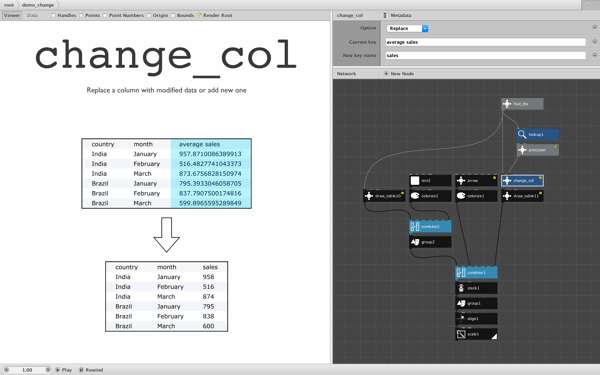Toggle the Origin checkbox
The width and height of the screenshot is (600, 375).
click(x=148, y=15)
